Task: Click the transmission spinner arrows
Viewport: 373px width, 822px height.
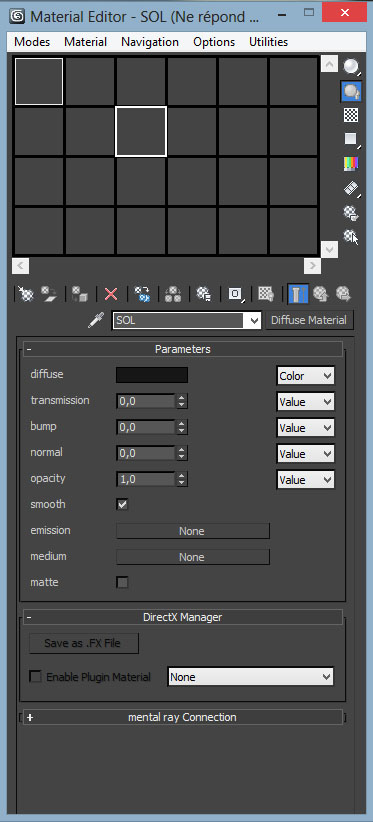Action: coord(181,402)
